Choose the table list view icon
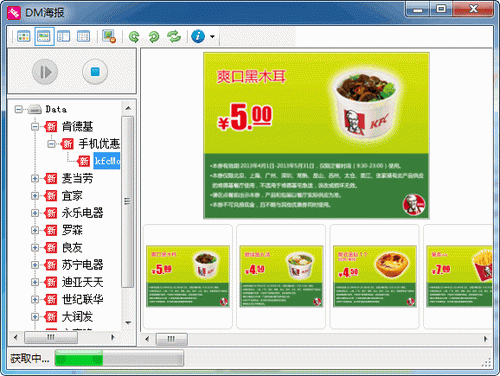Image resolution: width=500 pixels, height=376 pixels. tap(83, 36)
